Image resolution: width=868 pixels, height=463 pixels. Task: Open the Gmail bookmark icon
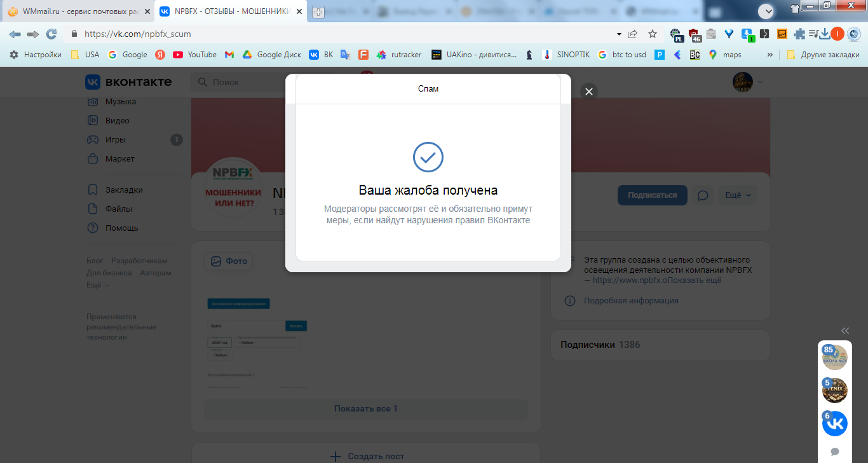[x=229, y=55]
